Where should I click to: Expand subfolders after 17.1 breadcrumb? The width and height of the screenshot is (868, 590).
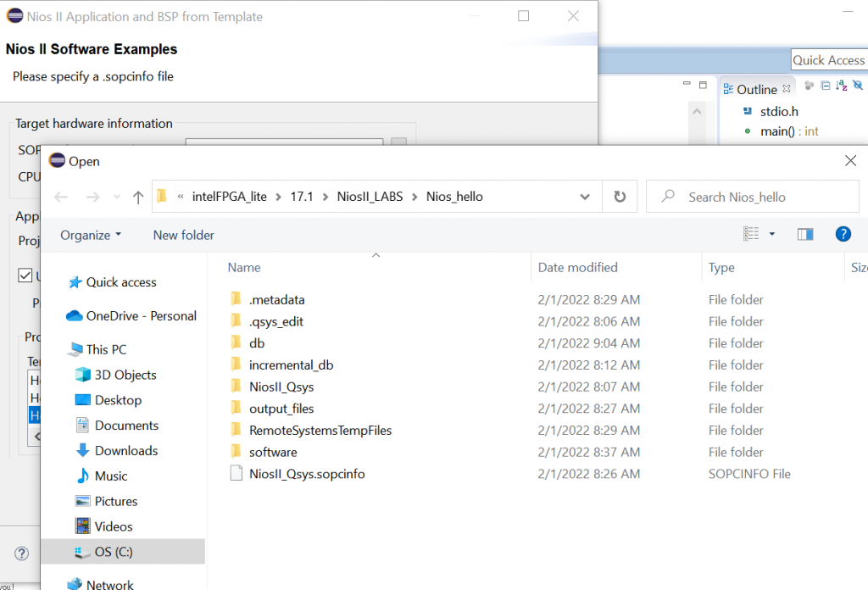pos(325,197)
